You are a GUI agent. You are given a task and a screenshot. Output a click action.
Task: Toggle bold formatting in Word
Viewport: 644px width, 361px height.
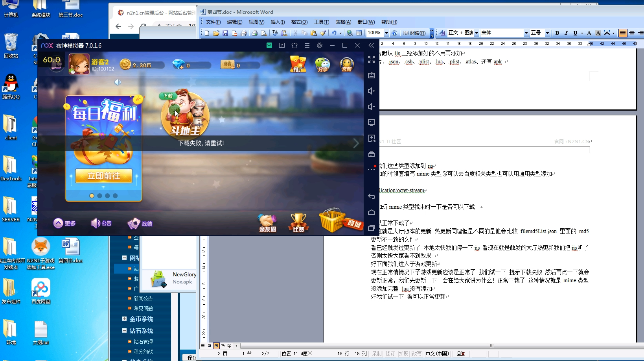(558, 33)
